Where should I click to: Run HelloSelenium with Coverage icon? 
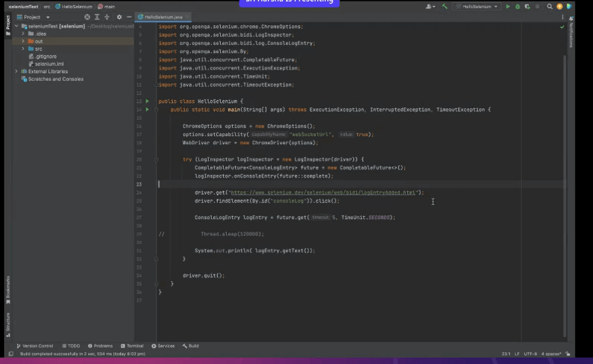click(527, 6)
